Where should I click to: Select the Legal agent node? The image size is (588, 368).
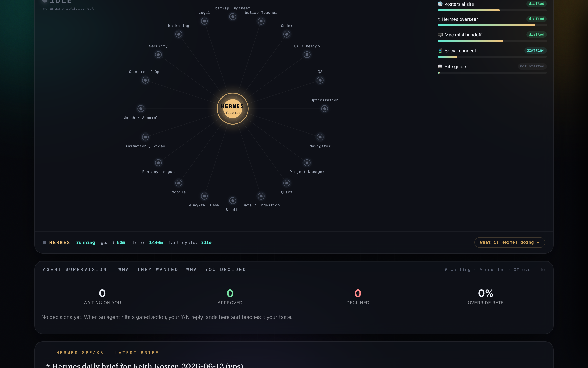click(204, 21)
